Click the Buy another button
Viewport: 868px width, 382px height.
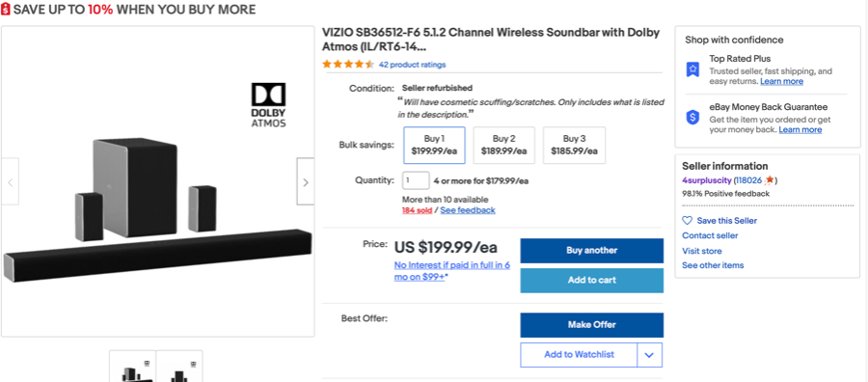coord(592,250)
